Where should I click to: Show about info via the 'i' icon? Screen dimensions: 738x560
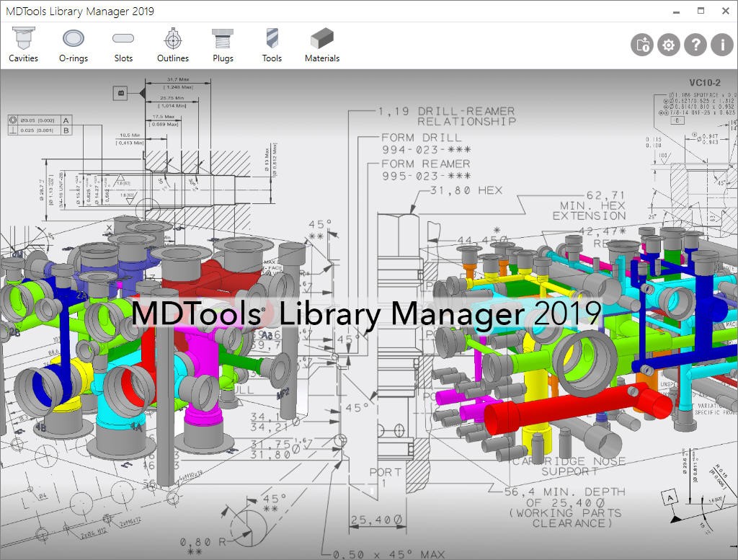[721, 45]
